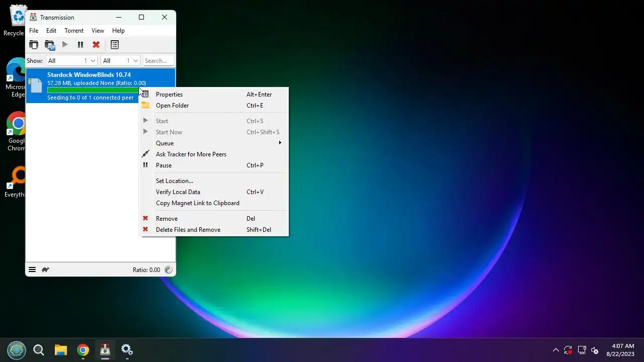The height and width of the screenshot is (362, 644).
Task: Click the torrent file icon in list
Action: point(35,85)
